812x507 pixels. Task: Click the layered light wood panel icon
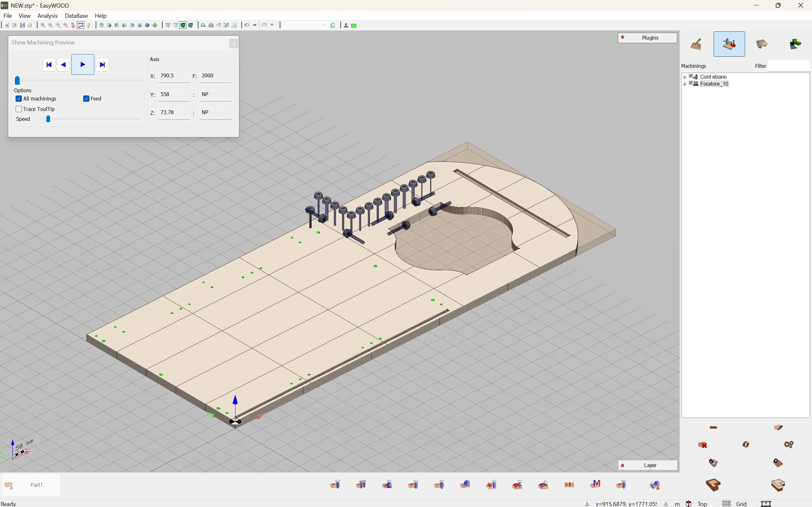point(778,484)
